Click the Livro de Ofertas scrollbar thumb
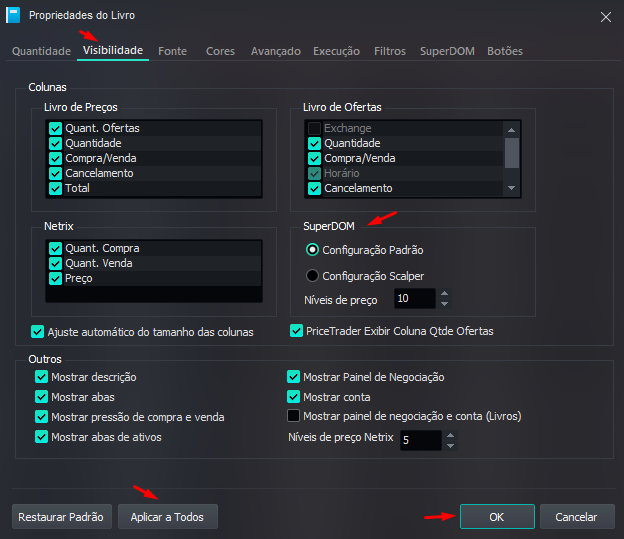The width and height of the screenshot is (624, 539). (512, 153)
